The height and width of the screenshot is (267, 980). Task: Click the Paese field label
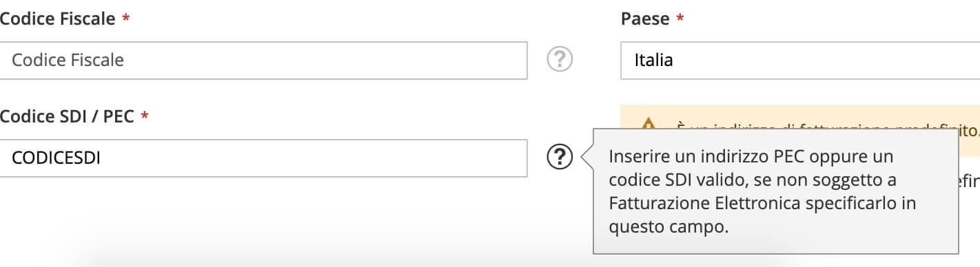(x=645, y=19)
